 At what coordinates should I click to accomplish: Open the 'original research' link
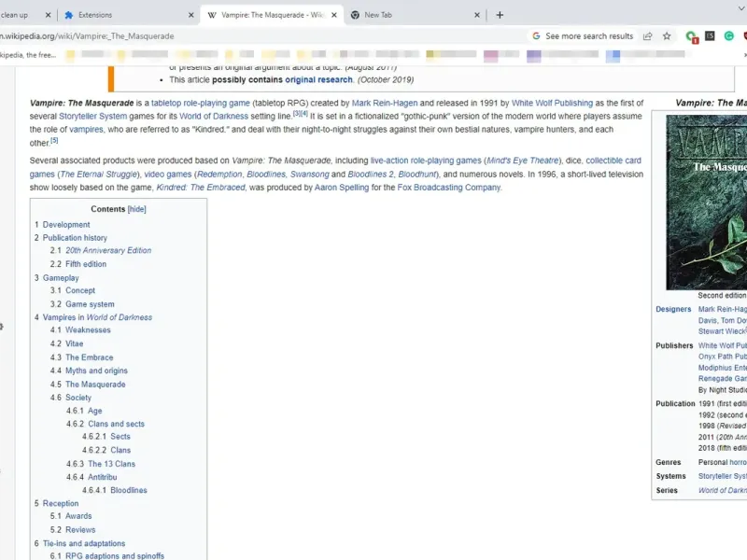click(x=318, y=79)
